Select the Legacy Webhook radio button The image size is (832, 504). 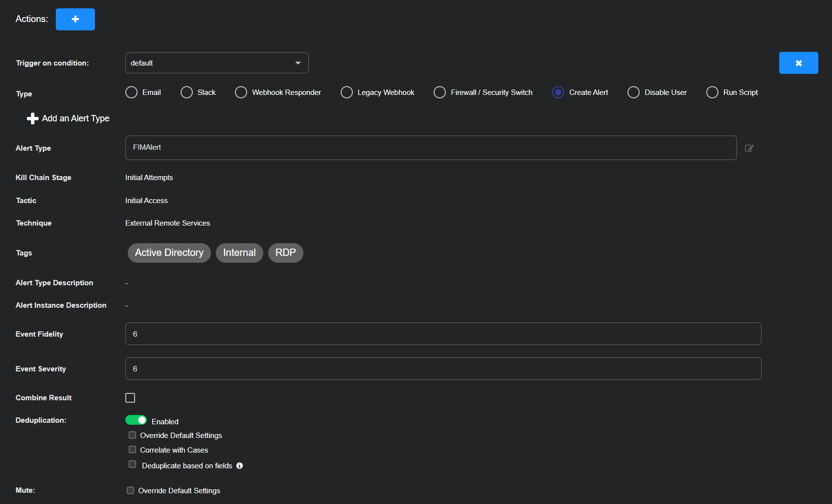click(347, 92)
